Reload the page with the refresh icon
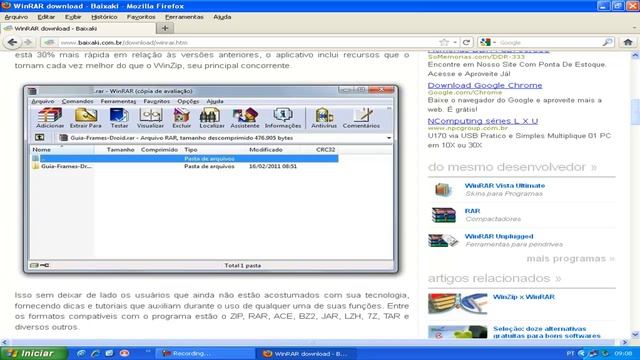 (x=466, y=42)
